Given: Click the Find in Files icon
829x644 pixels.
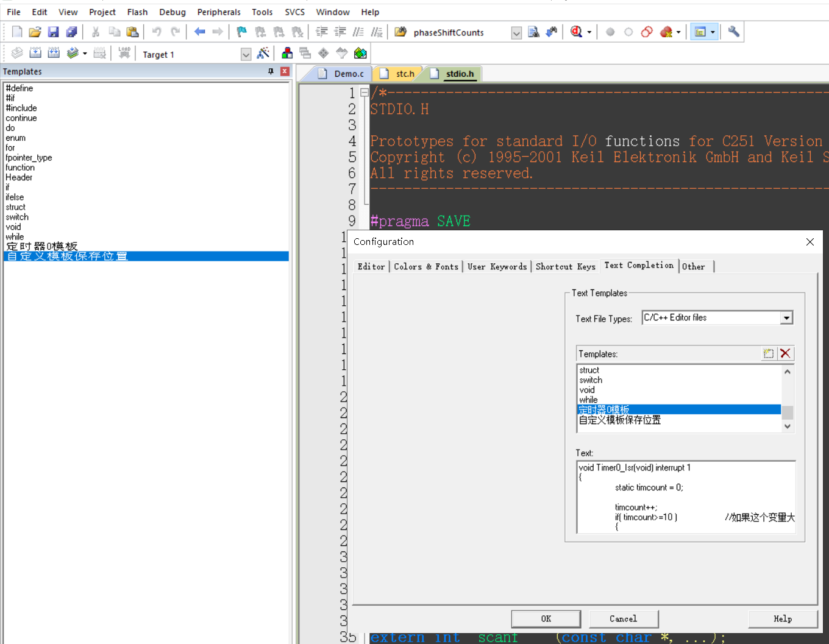Looking at the screenshot, I should (x=400, y=32).
